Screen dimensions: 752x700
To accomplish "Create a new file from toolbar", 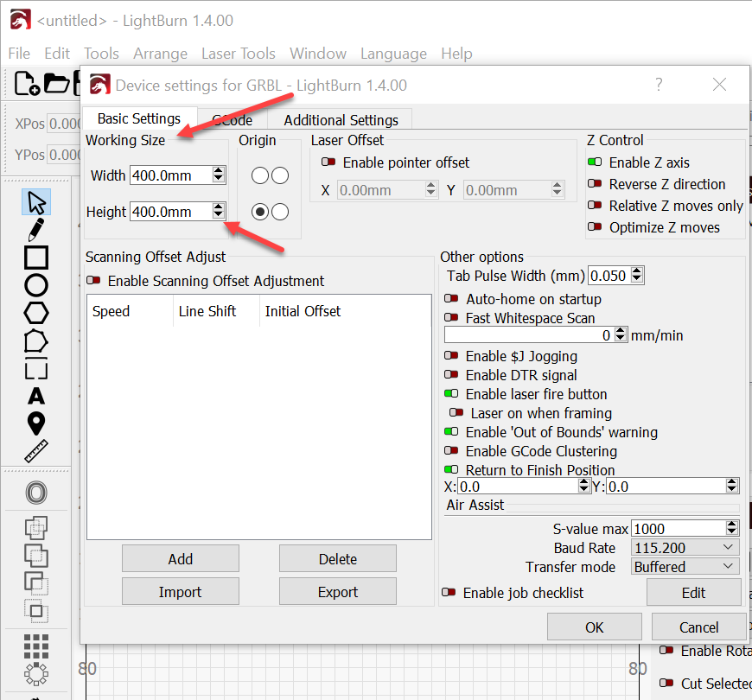I will pyautogui.click(x=27, y=84).
